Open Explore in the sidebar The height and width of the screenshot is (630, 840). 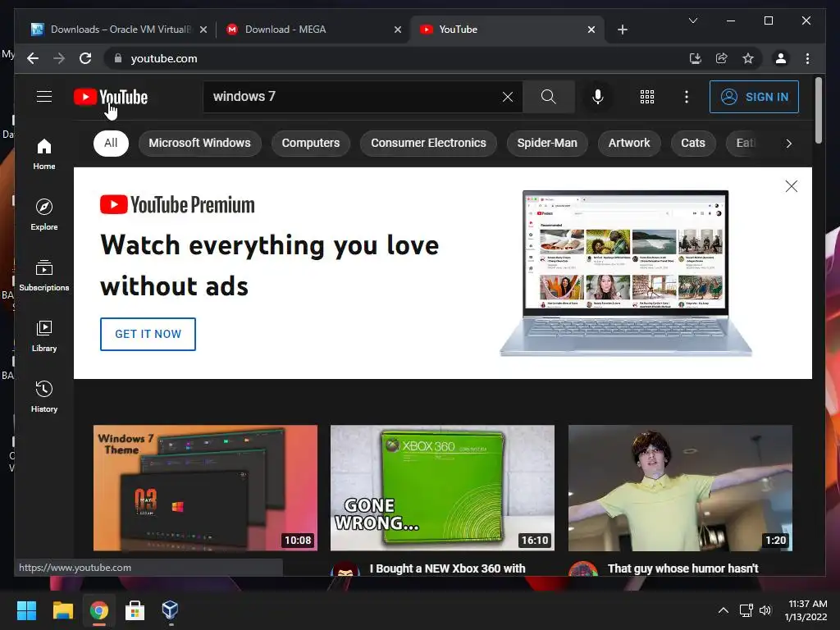pos(44,215)
